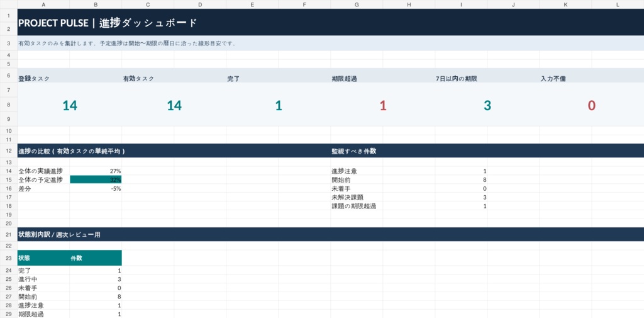Click the count 3 beside 未解決課題
The height and width of the screenshot is (318, 644).
[x=485, y=198]
